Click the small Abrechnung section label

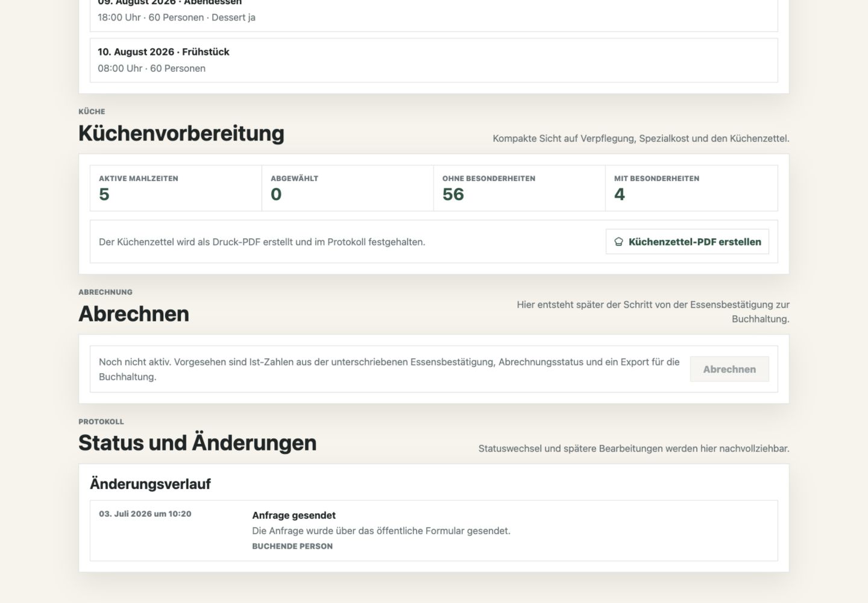[105, 292]
